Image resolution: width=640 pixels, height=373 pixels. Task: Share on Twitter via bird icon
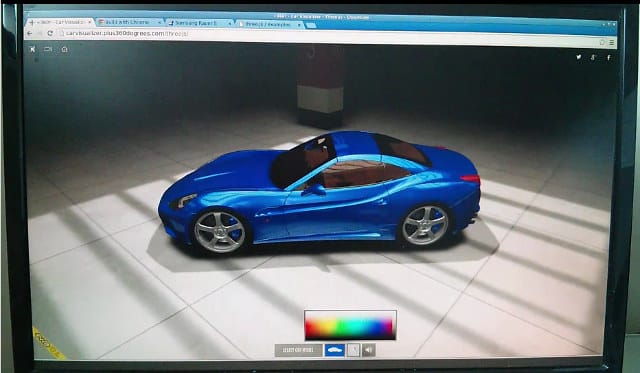click(579, 57)
